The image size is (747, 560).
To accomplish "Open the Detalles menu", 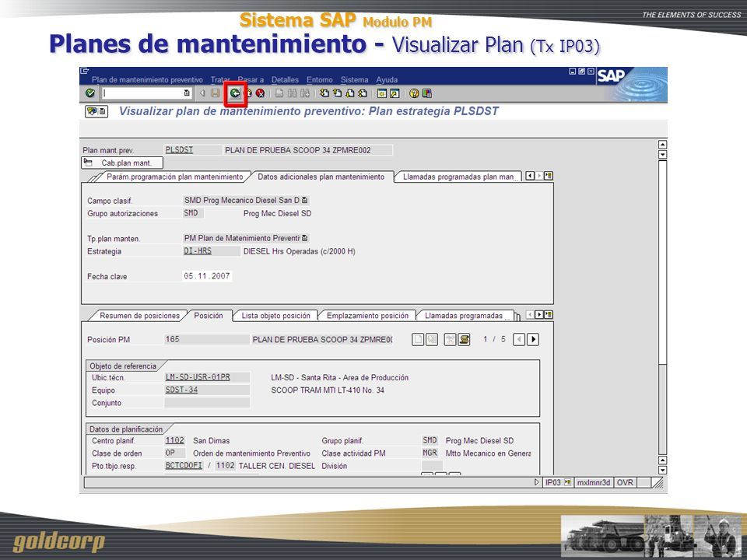I will 285,79.
